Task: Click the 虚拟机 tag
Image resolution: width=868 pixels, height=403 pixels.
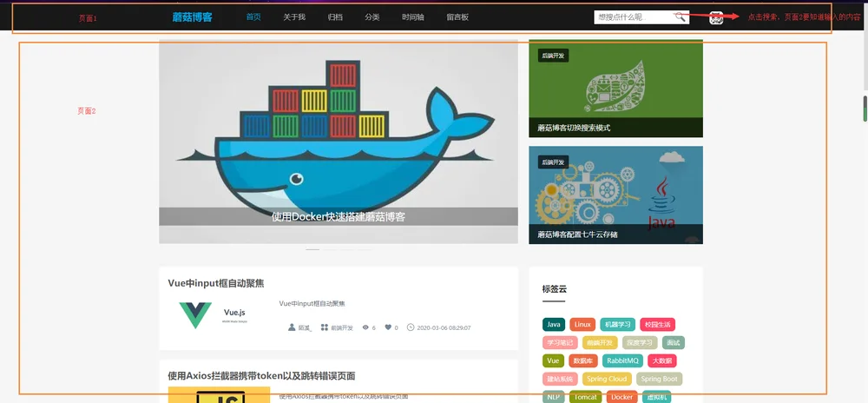Action: point(656,397)
